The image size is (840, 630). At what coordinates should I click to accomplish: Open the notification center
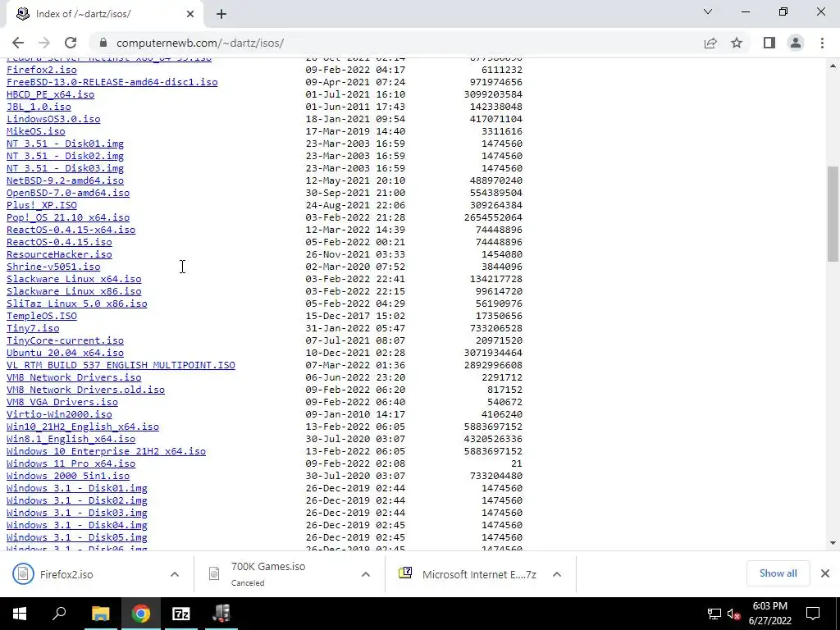(813, 614)
